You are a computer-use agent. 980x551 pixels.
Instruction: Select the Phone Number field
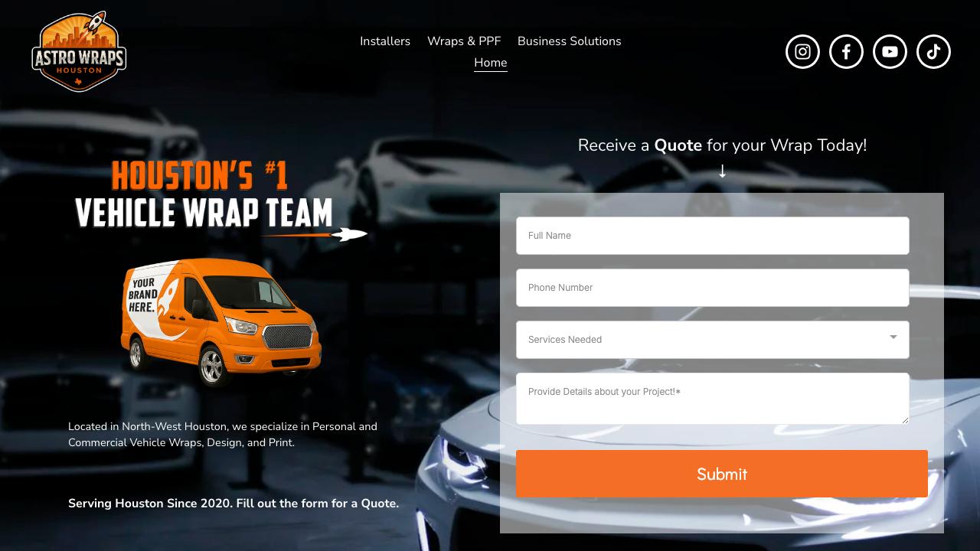[x=713, y=288]
